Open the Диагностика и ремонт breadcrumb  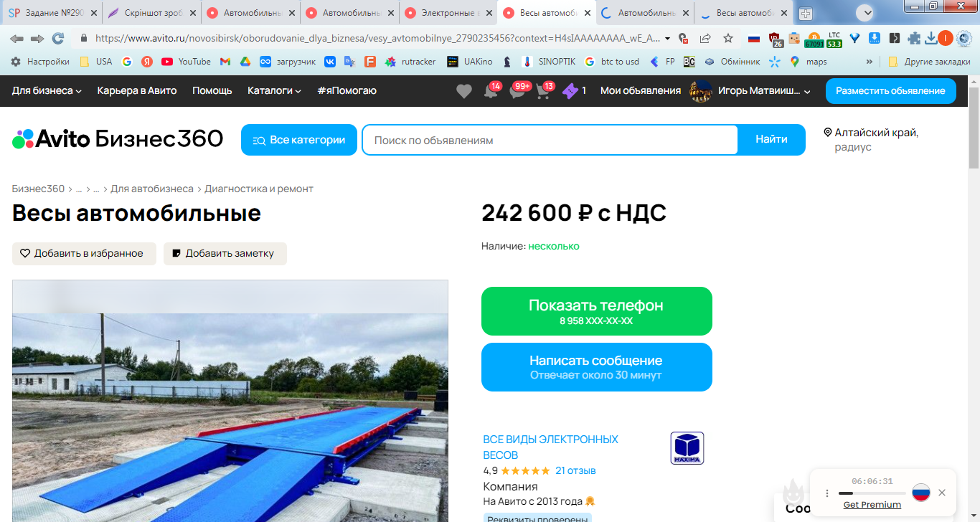(x=259, y=189)
